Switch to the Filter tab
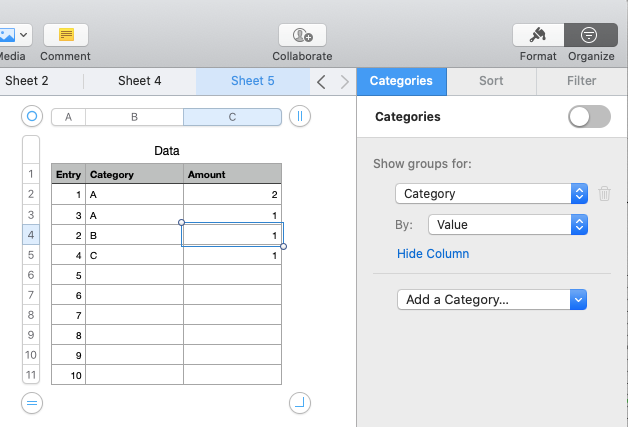Image resolution: width=628 pixels, height=427 pixels. 581,81
